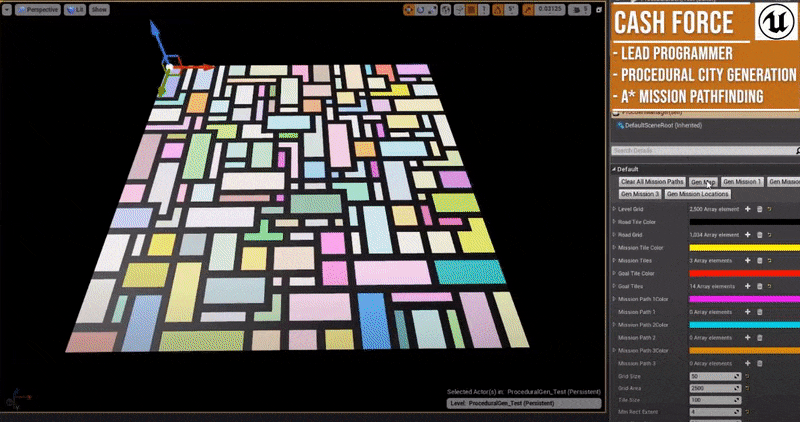Viewport: 800px width, 422px height.
Task: Add an element to Mission Tiles array
Action: [747, 260]
